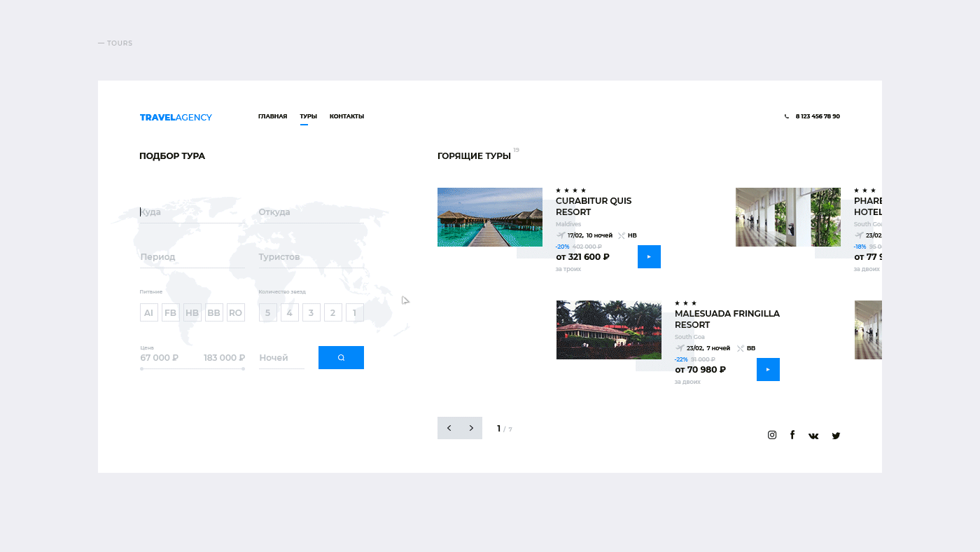This screenshot has width=980, height=552.
Task: Toggle the AI meal option
Action: point(148,313)
